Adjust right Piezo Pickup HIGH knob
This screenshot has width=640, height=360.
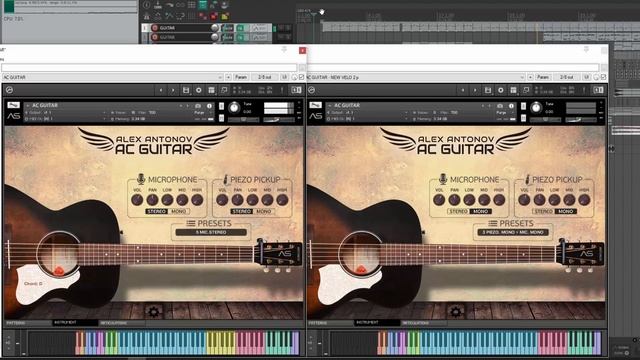coord(584,200)
